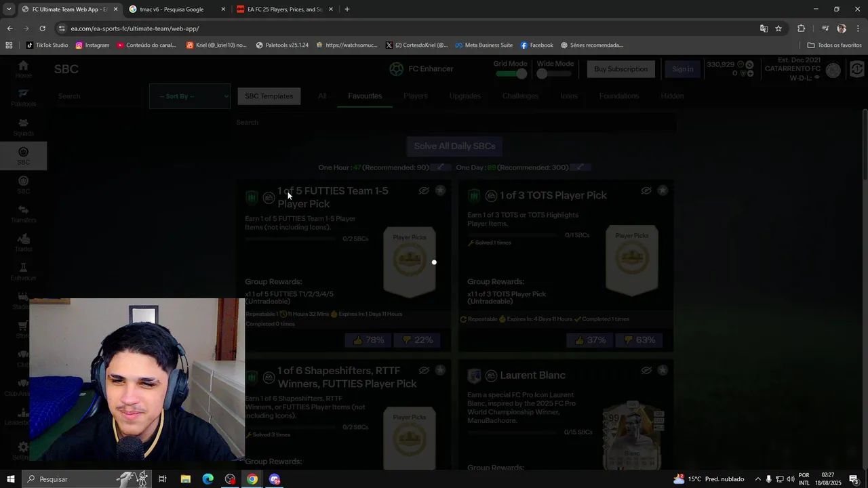Open Squads in the sidebar
Viewport: 868px width, 488px height.
(23, 127)
